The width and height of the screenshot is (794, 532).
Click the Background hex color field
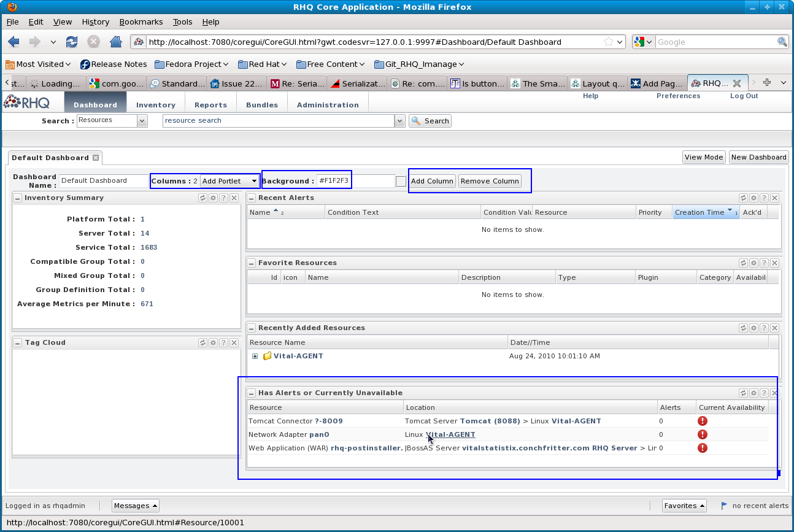coord(355,181)
